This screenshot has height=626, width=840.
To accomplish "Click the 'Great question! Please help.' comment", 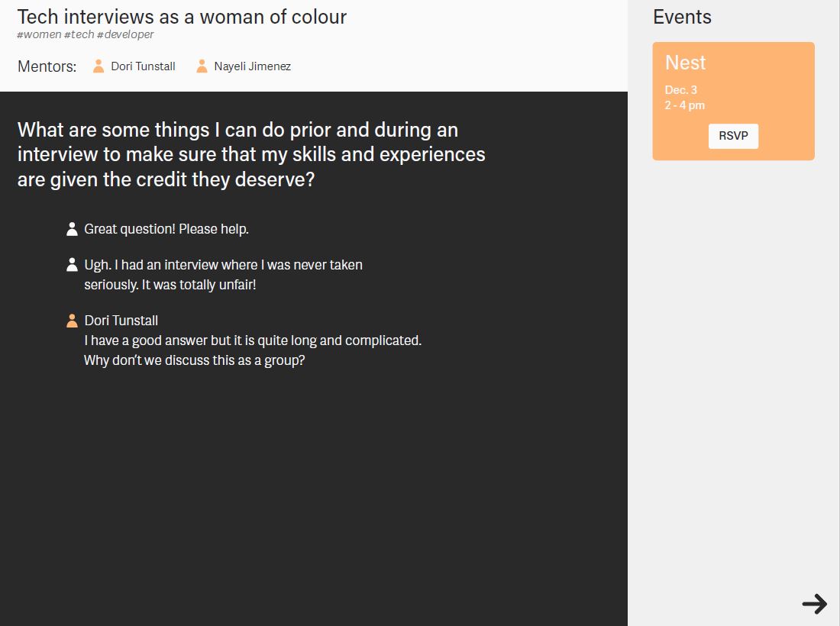I will [x=166, y=229].
